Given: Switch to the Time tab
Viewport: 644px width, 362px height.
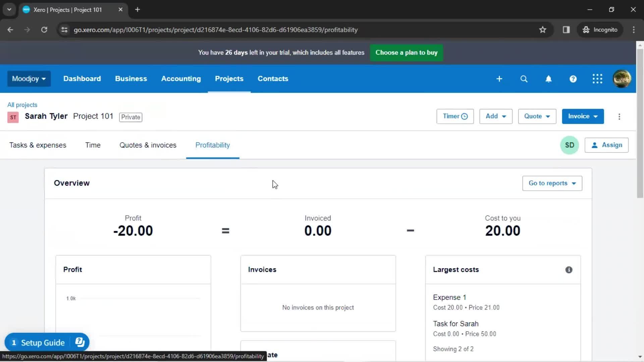Looking at the screenshot, I should (x=93, y=145).
